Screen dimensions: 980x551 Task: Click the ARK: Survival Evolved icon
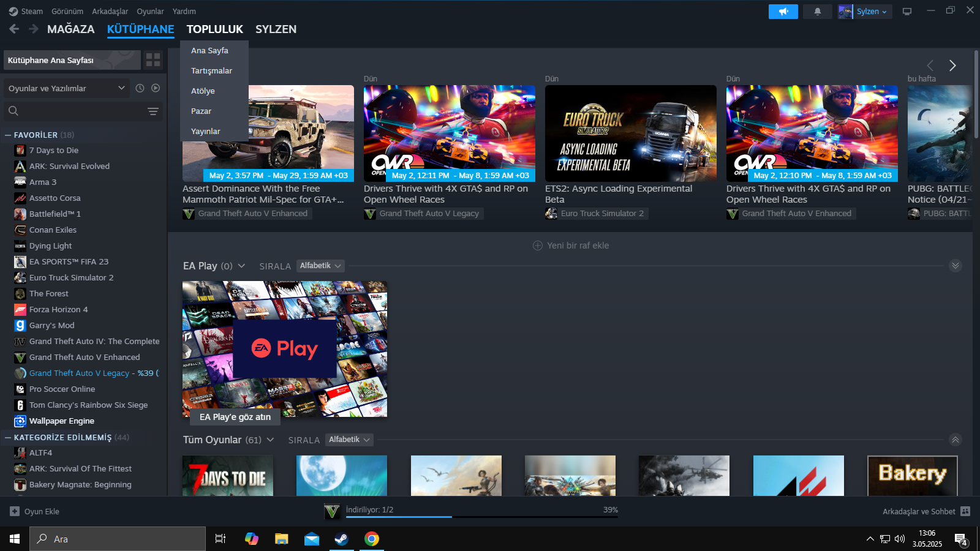tap(20, 166)
